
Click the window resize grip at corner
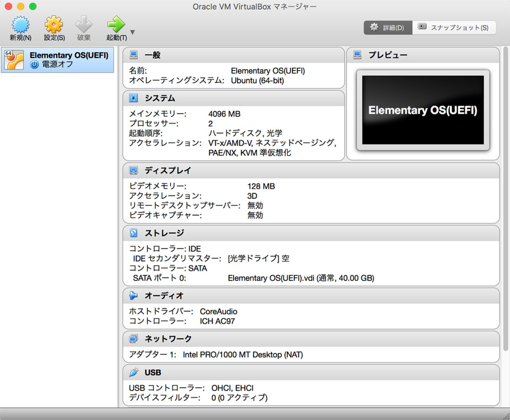tap(506, 416)
